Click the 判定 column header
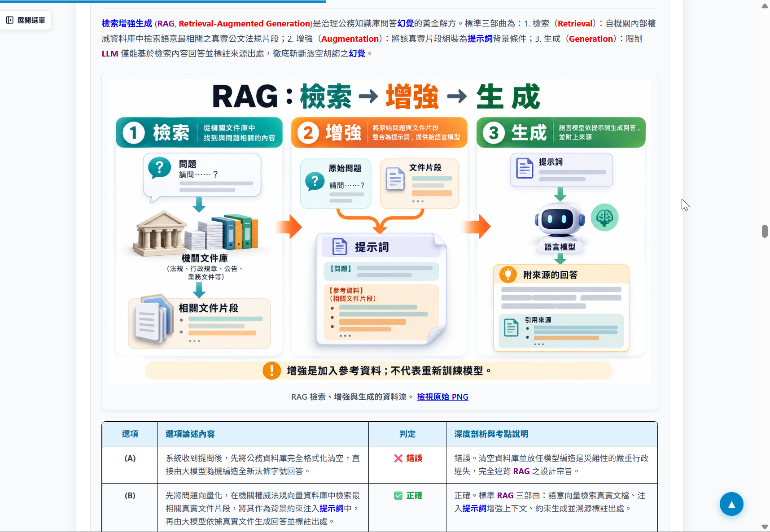Viewport: 770px width, 532px height. [407, 434]
